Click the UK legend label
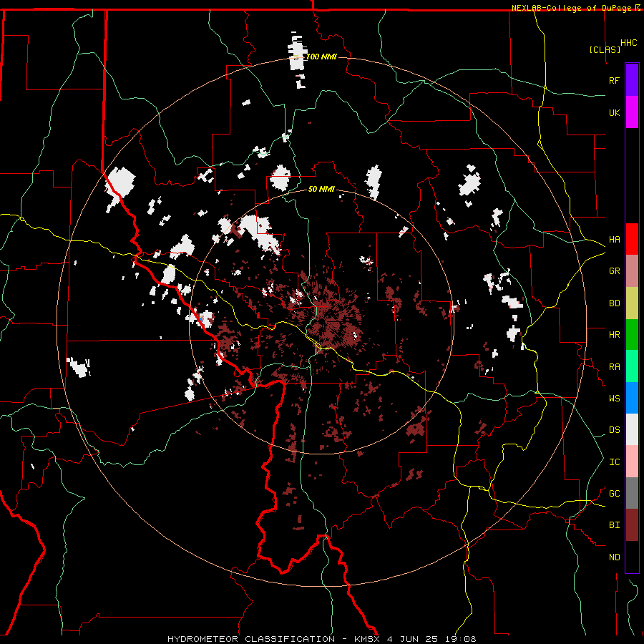The image size is (644, 644). (x=614, y=112)
